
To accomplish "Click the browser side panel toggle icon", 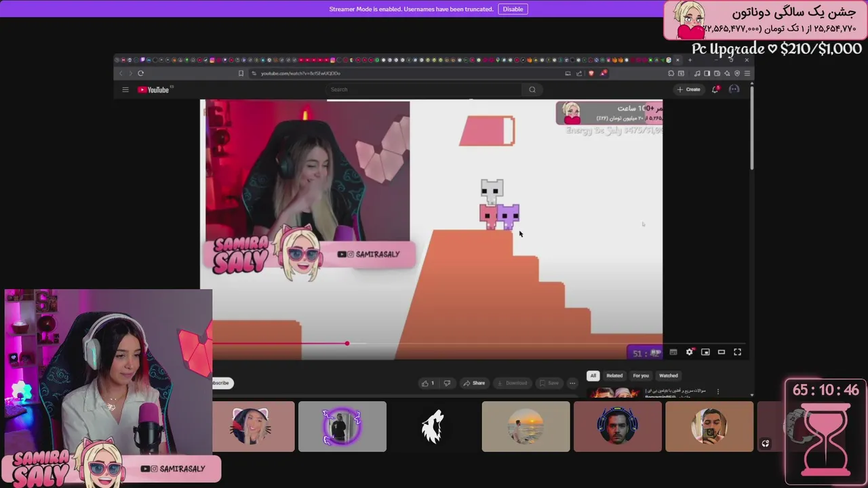I will pos(707,73).
